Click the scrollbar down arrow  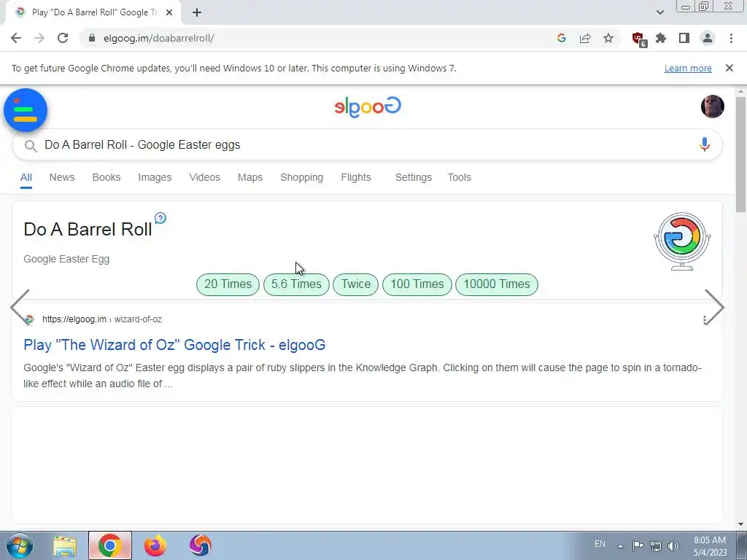click(741, 524)
